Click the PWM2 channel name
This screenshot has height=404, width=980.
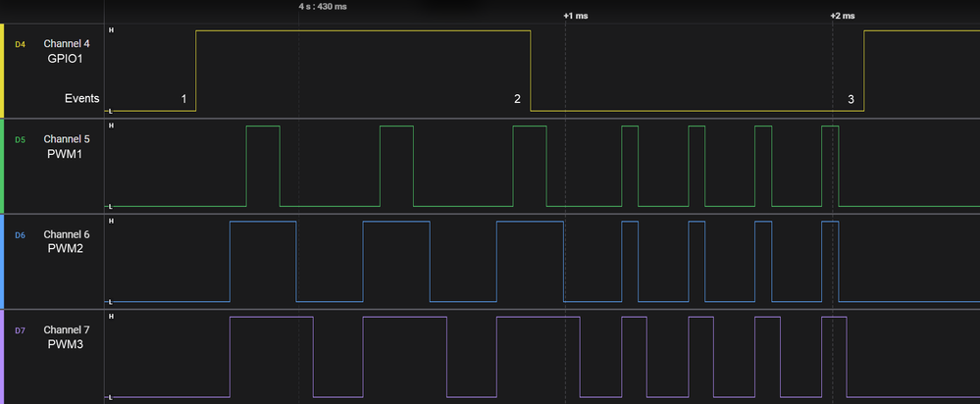67,249
